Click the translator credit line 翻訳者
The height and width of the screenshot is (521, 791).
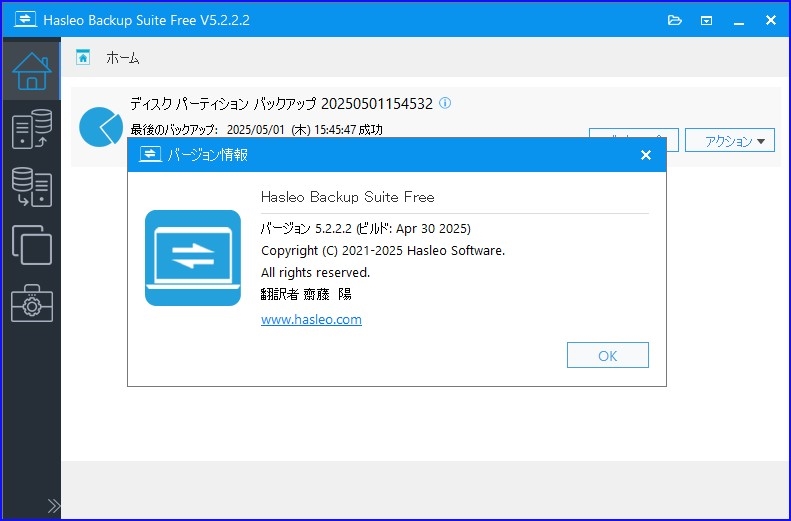pyautogui.click(x=306, y=294)
